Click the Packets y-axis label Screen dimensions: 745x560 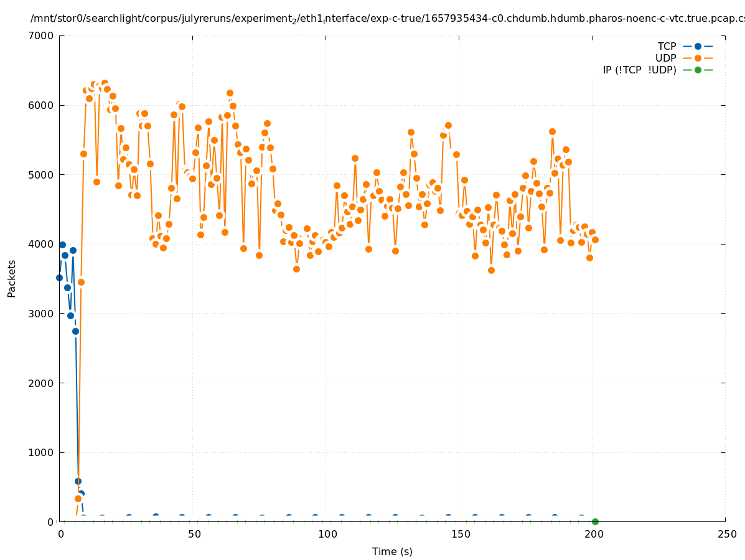click(x=12, y=278)
